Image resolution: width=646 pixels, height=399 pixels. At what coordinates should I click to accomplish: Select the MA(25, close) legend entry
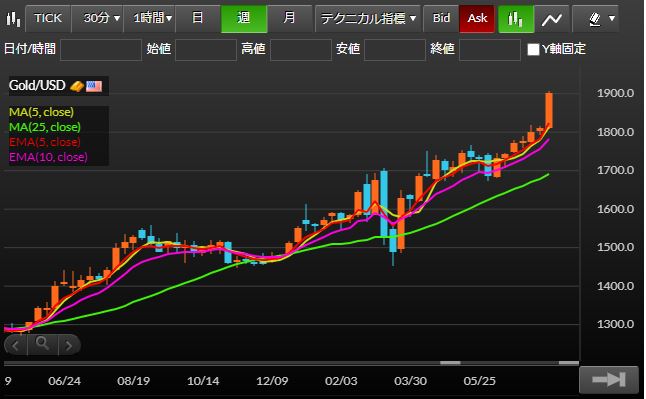[45, 127]
